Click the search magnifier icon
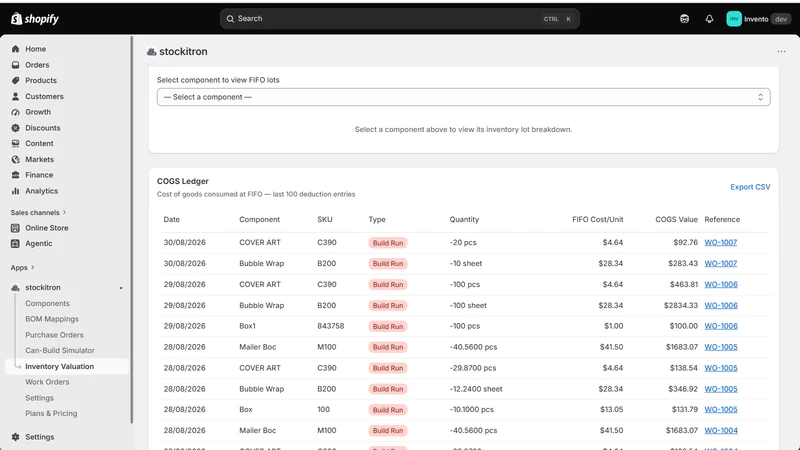The height and width of the screenshot is (450, 800). [230, 19]
